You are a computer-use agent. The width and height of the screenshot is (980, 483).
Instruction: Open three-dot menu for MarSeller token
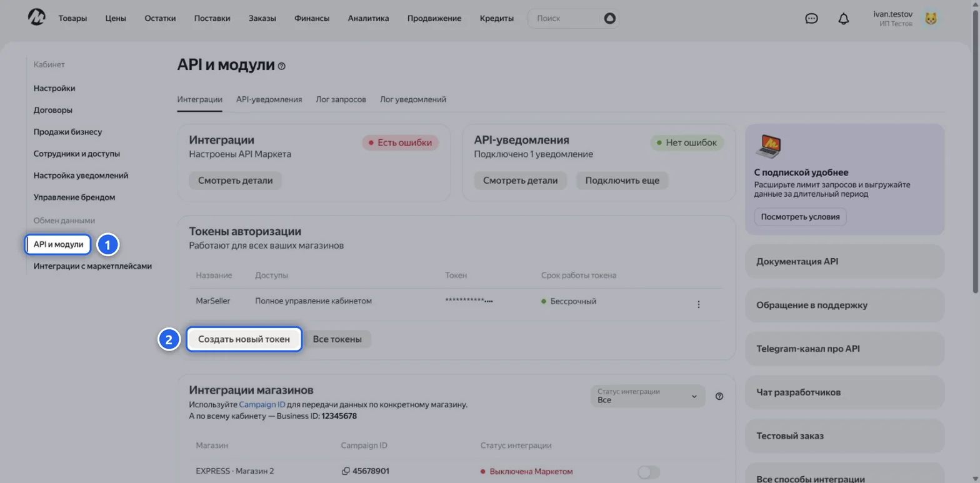coord(699,304)
